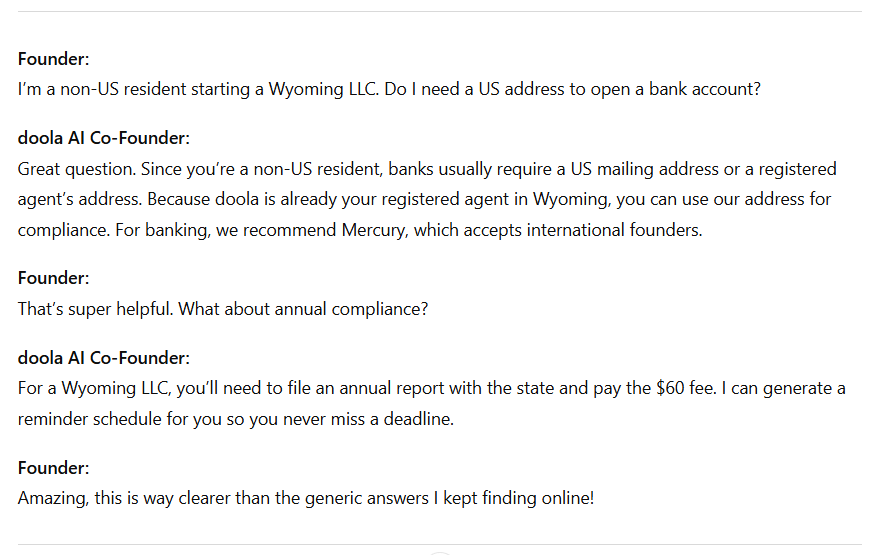This screenshot has height=555, width=876.
Task: Click the second "doola AI Co-Founder:" label
Action: tap(103, 358)
